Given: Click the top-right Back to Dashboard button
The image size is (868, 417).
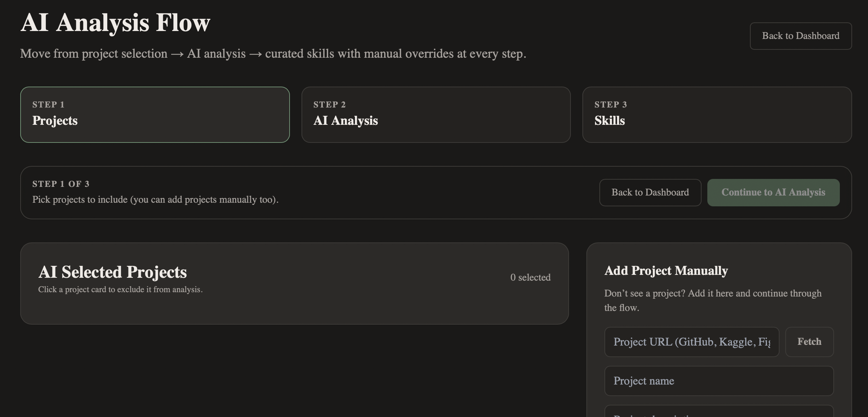Looking at the screenshot, I should [800, 36].
